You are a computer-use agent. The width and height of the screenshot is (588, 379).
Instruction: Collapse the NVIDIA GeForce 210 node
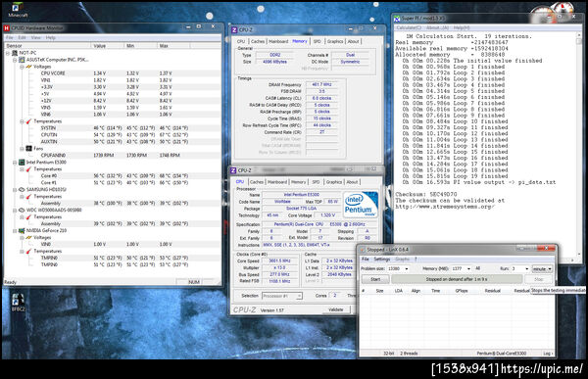[x=15, y=230]
